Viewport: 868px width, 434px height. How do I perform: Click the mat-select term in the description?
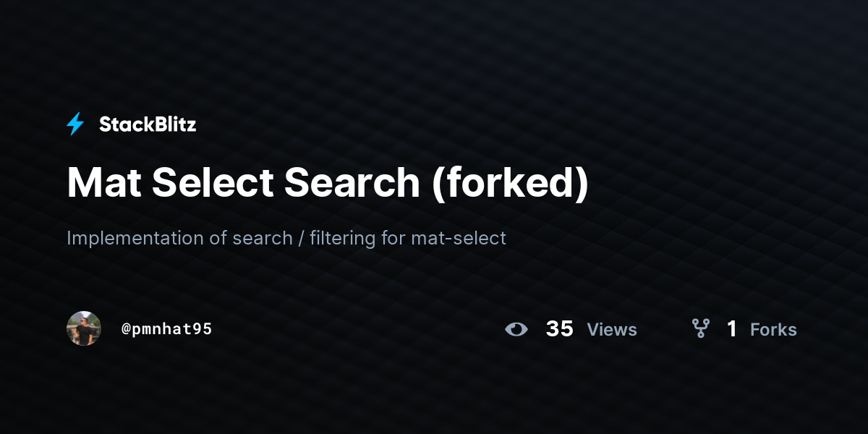pos(459,238)
